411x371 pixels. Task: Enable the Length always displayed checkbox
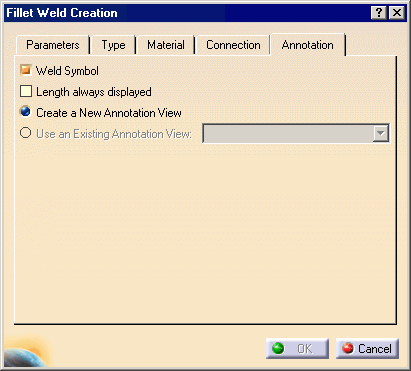point(26,91)
